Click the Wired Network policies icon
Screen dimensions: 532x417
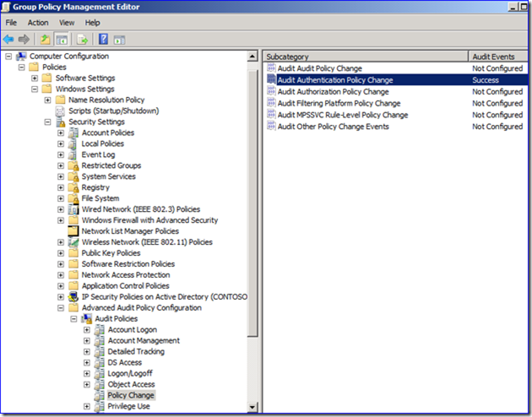[x=73, y=209]
